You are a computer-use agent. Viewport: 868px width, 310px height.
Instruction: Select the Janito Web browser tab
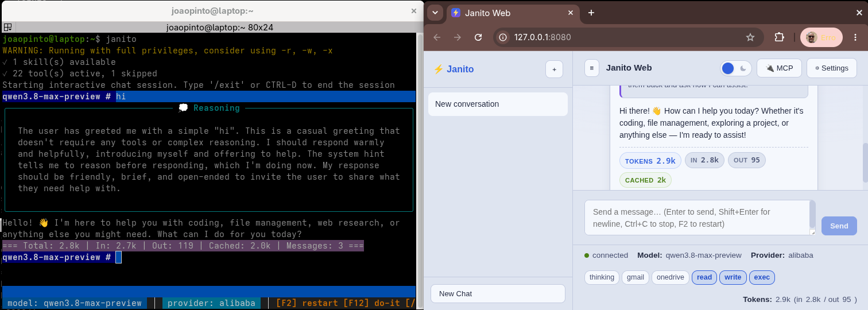(x=512, y=13)
